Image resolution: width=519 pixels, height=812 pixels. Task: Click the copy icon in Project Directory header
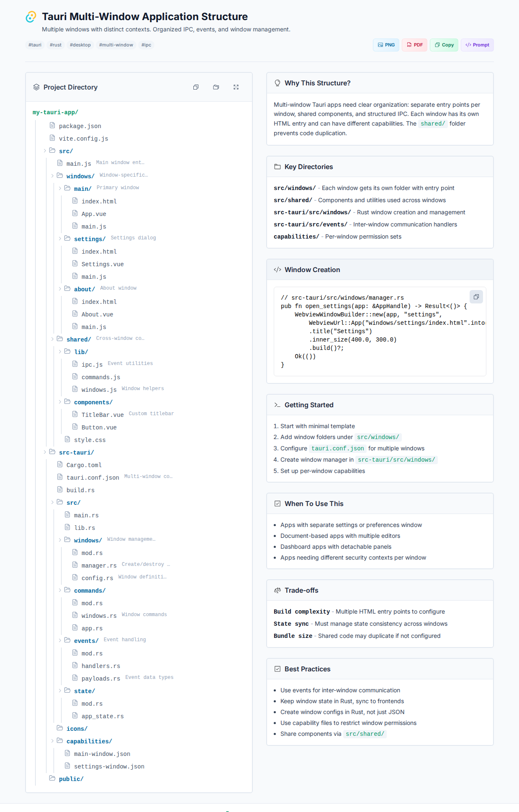[196, 87]
